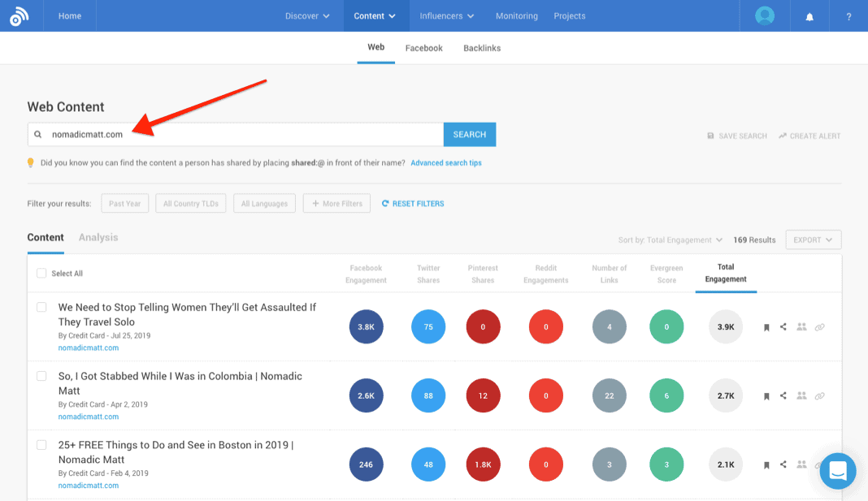View sharers of Stop Telling Women article

(801, 326)
